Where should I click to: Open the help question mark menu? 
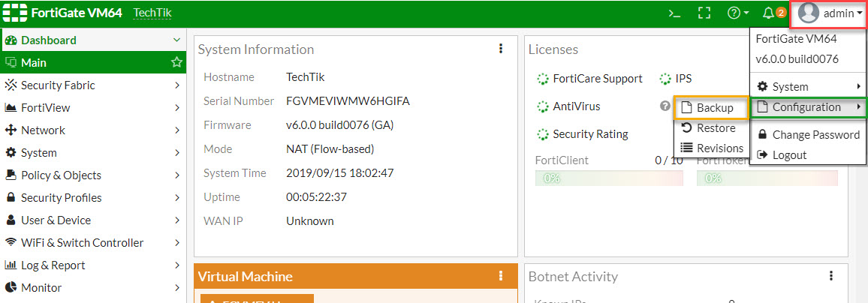click(x=738, y=13)
